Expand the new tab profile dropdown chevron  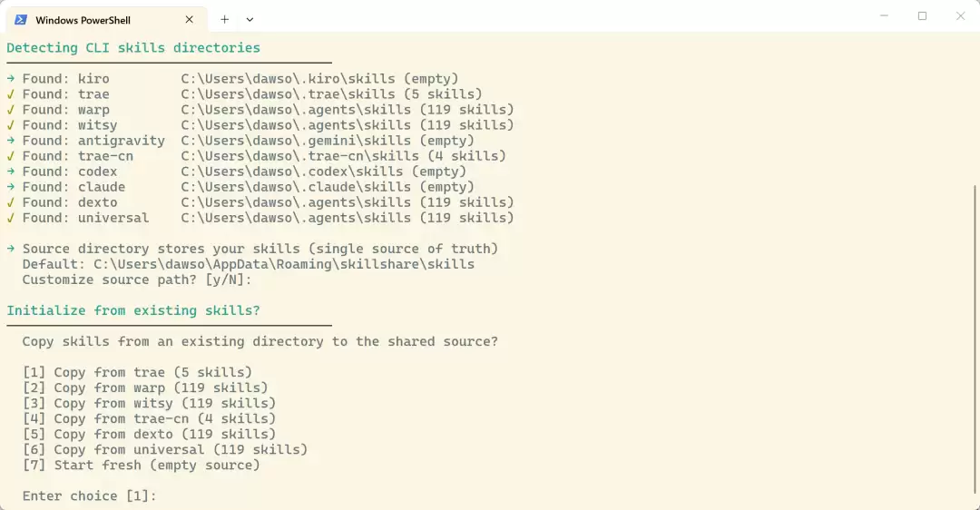click(250, 19)
